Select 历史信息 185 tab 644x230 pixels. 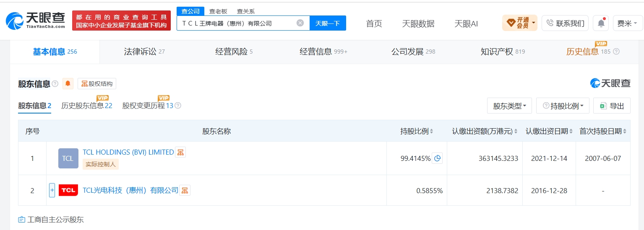pyautogui.click(x=588, y=52)
